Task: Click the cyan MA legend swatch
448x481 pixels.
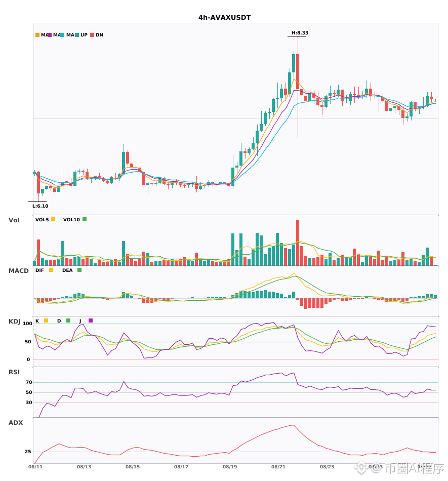Action: point(62,35)
